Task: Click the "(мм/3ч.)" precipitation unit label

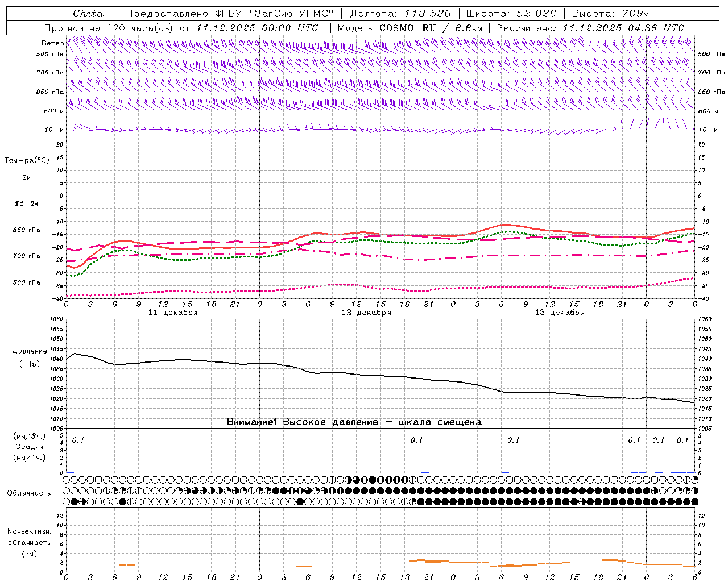Action: click(30, 436)
